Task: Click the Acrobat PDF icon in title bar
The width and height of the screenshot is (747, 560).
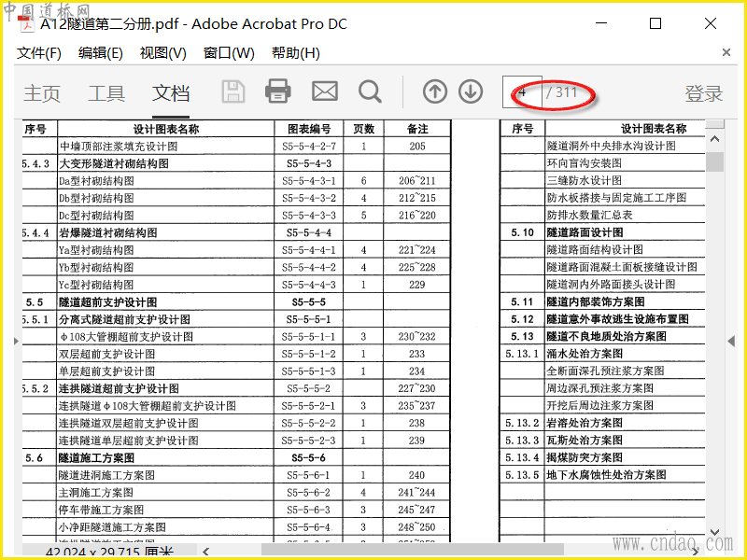Action: 26,24
